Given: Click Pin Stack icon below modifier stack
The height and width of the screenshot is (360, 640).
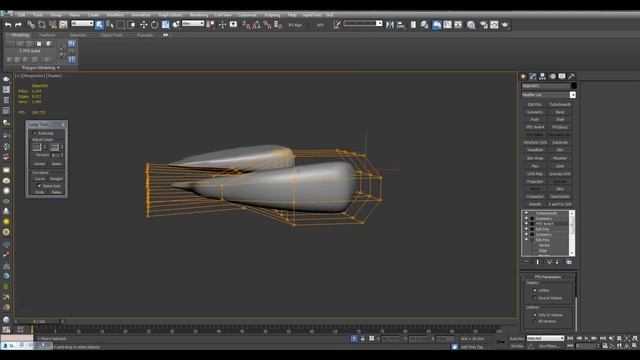Looking at the screenshot, I should tap(526, 262).
